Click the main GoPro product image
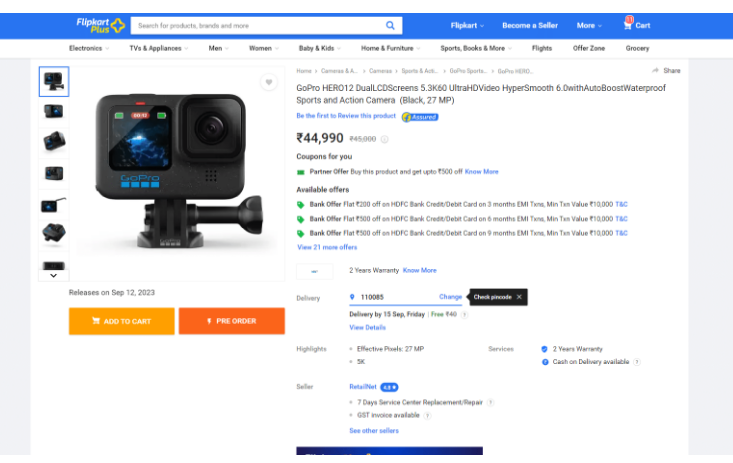Viewport: 733px width, 463px height. coord(178,171)
